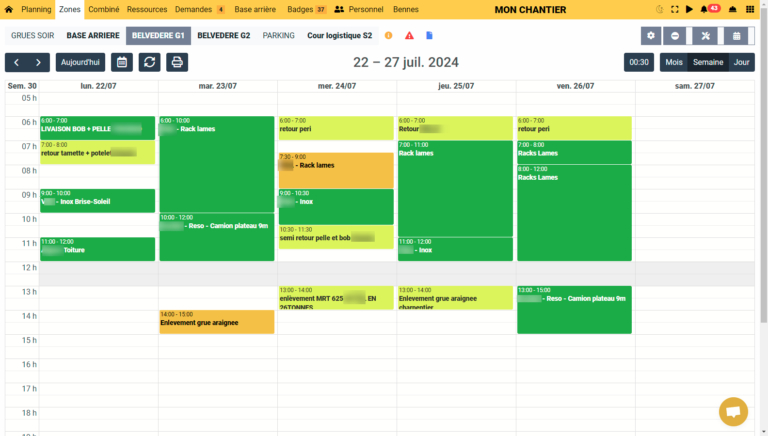The height and width of the screenshot is (436, 768).
Task: Switch calendar to Jour view
Action: pos(741,62)
